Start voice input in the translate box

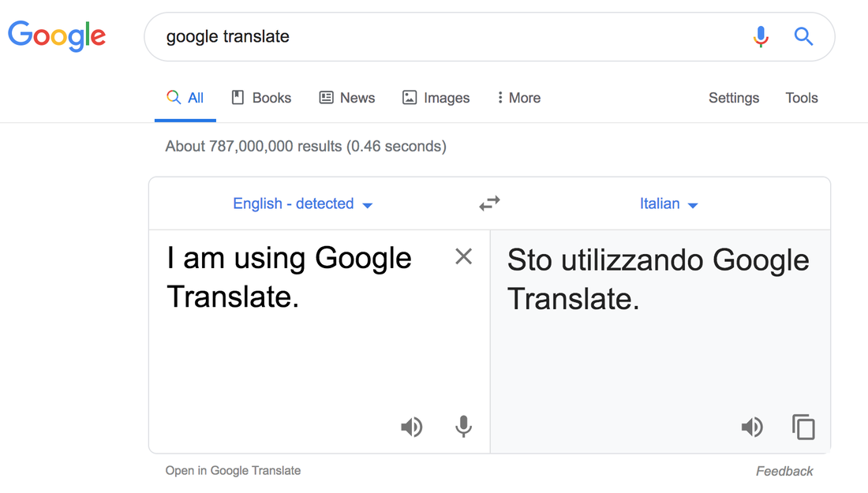tap(463, 427)
